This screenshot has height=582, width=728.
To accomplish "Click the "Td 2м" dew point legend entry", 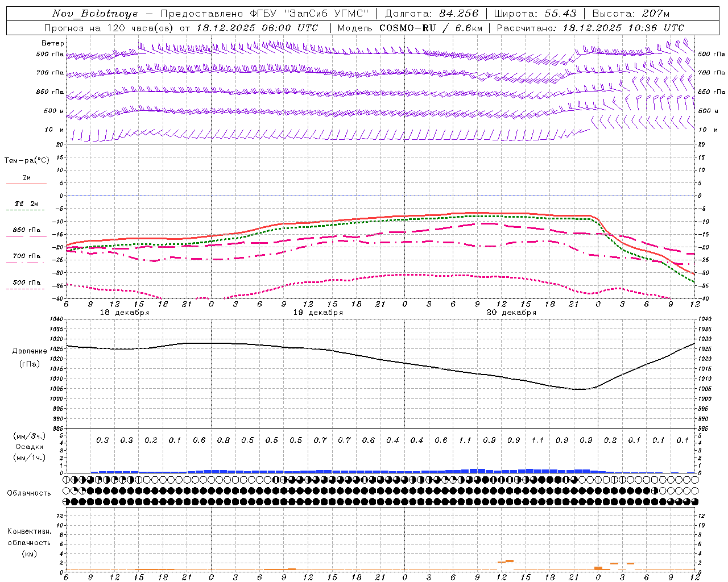I will pyautogui.click(x=27, y=203).
